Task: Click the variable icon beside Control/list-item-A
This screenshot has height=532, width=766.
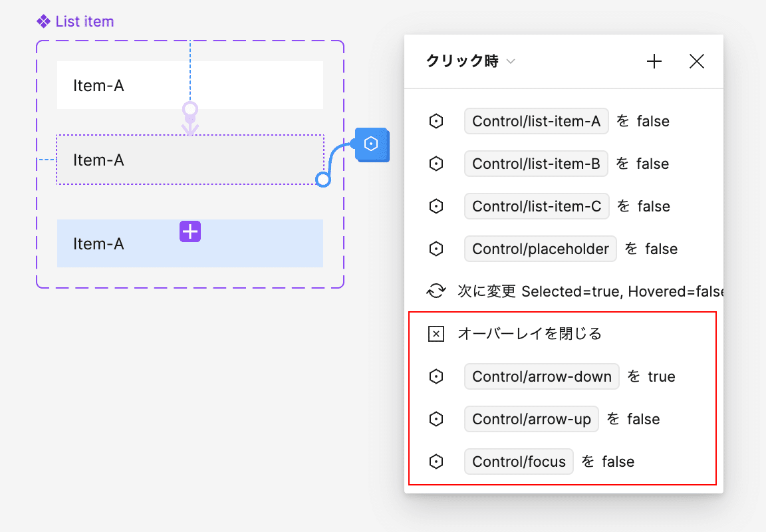Action: pyautogui.click(x=436, y=121)
